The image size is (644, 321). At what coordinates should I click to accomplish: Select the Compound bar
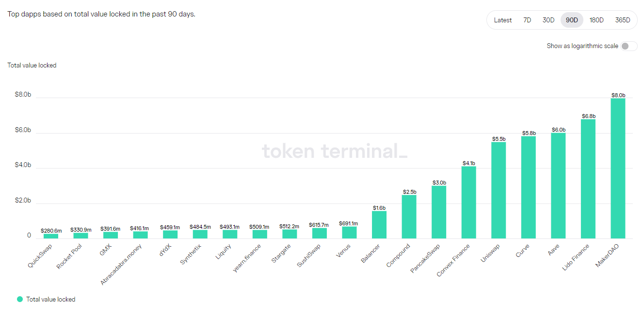[409, 217]
